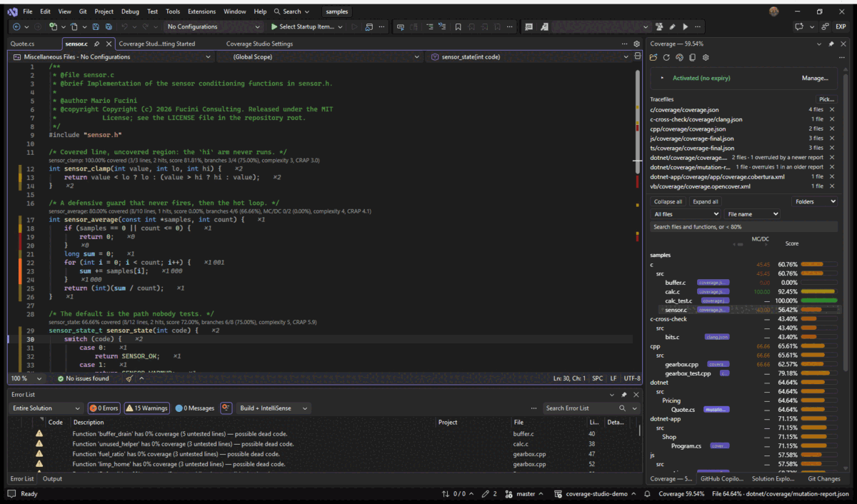Switch to Coverage Studio Settings tab
Image resolution: width=857 pixels, height=504 pixels.
point(259,44)
